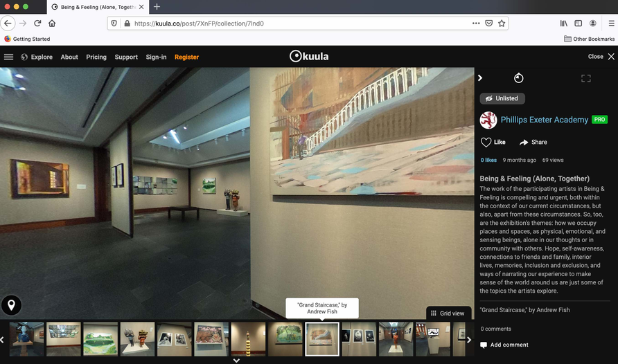This screenshot has height=364, width=618.
Task: Click the Share arrow icon
Action: point(524,142)
